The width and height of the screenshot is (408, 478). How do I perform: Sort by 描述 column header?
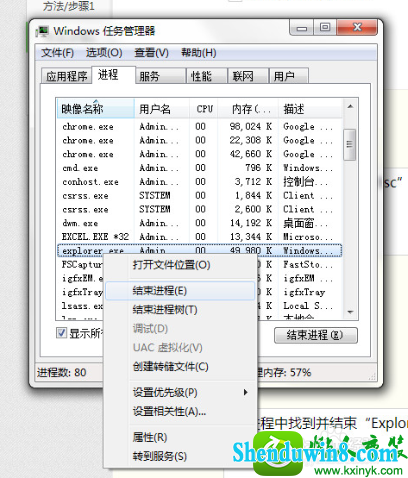click(310, 109)
